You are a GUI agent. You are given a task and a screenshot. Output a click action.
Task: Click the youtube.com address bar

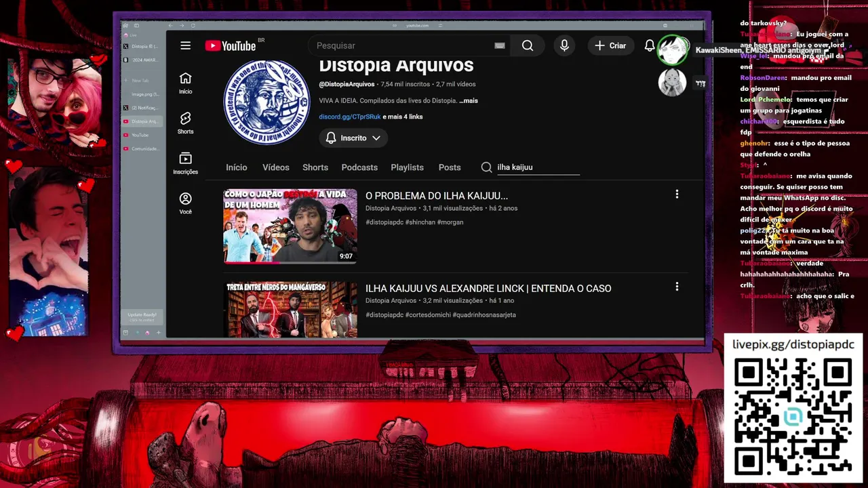417,26
